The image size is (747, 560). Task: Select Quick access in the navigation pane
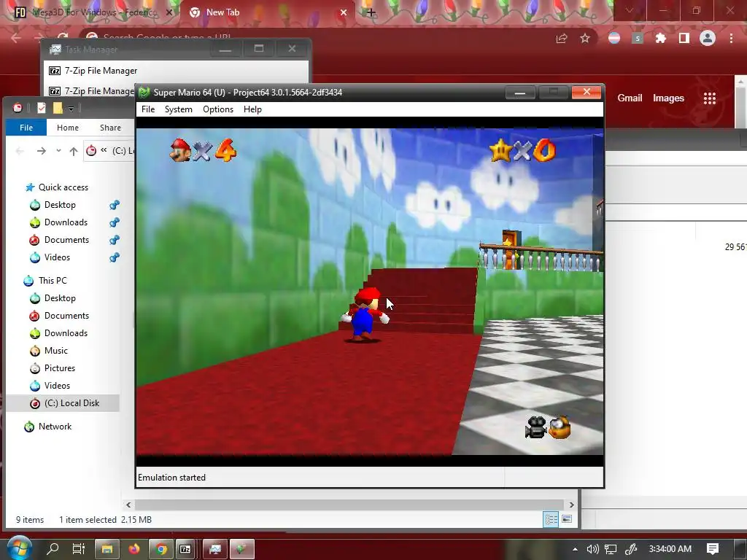coord(63,187)
